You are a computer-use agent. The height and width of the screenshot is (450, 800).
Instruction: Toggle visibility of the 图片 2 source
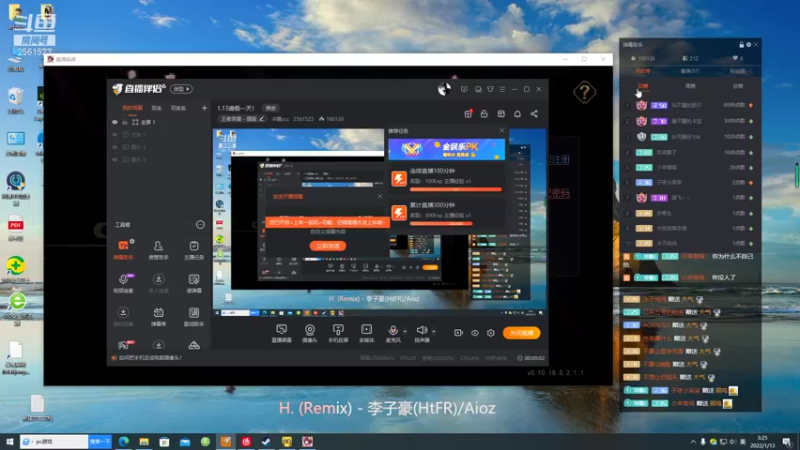click(115, 160)
